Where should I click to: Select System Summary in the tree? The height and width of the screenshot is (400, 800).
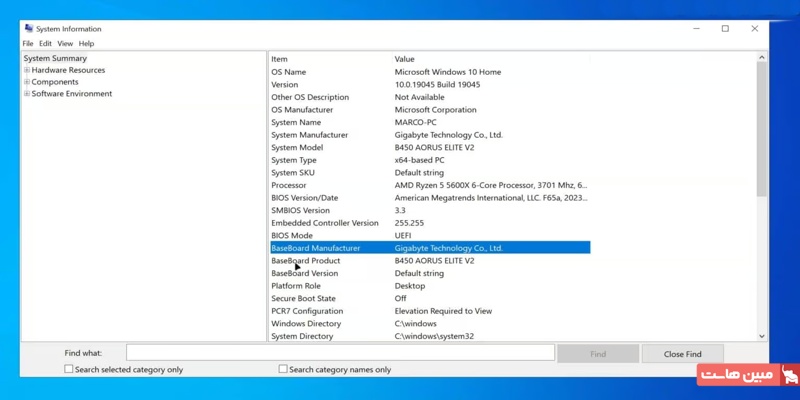(x=55, y=59)
